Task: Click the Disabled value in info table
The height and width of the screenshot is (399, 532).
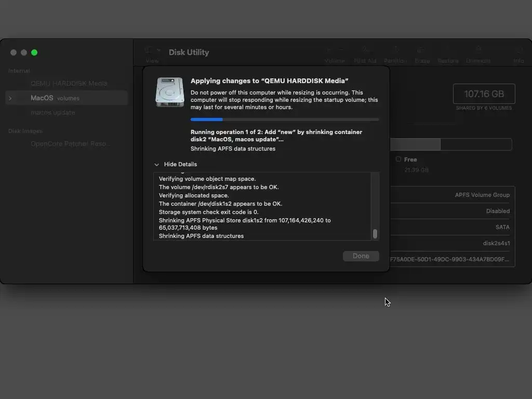Action: 498,211
